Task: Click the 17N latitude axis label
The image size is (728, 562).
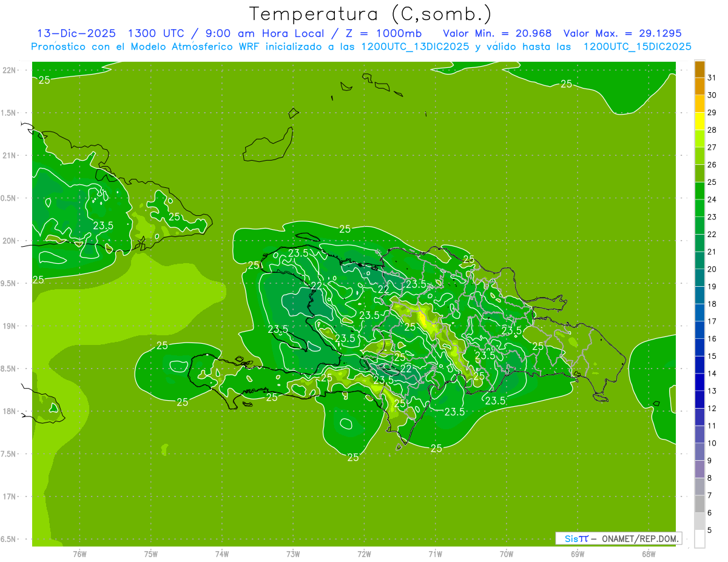Action: 9,497
